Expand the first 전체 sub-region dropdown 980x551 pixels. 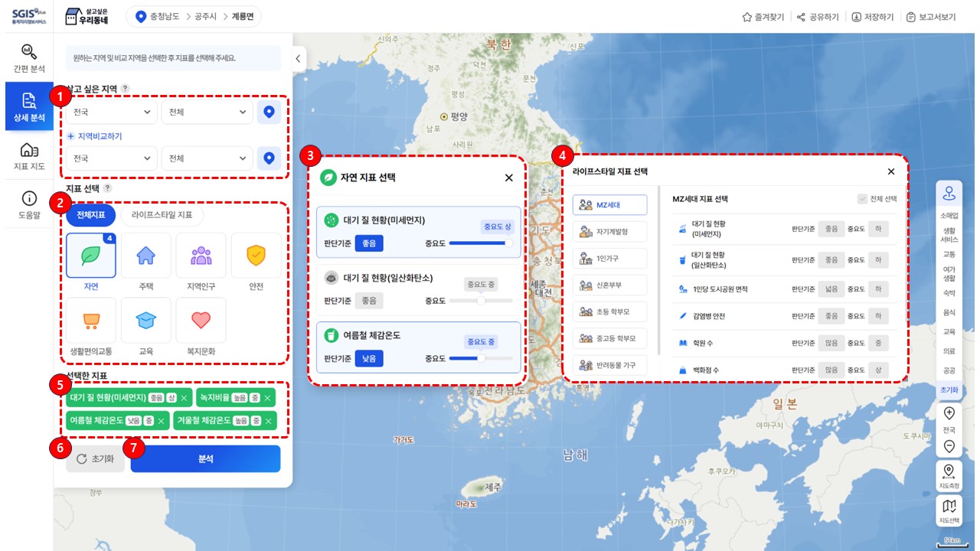(x=207, y=112)
